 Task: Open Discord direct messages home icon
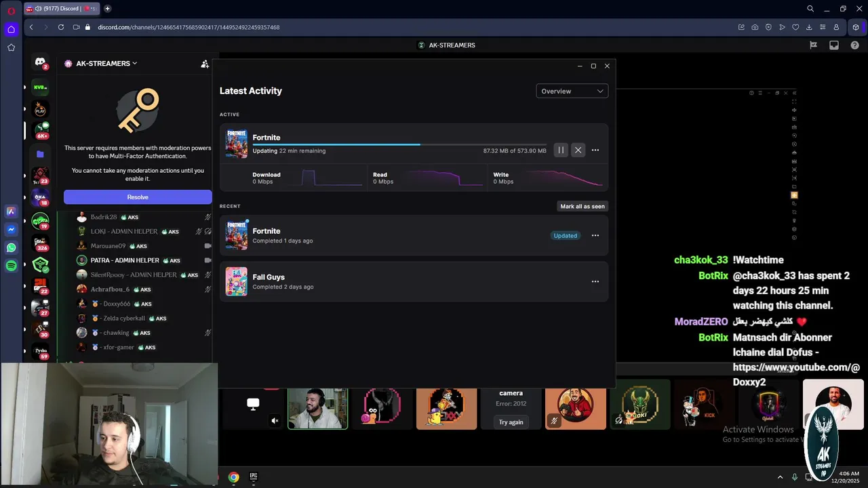[x=40, y=62]
